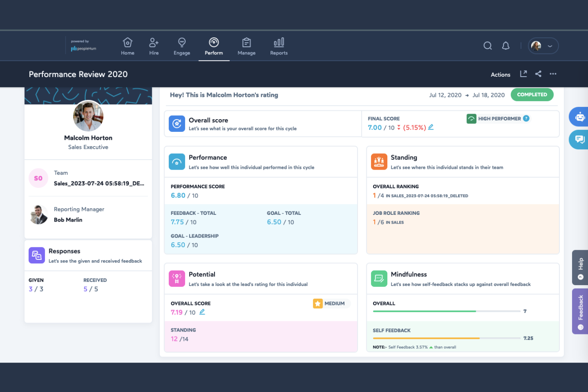The height and width of the screenshot is (392, 588).
Task: Click the Hire icon in top navigation
Action: coord(153,46)
